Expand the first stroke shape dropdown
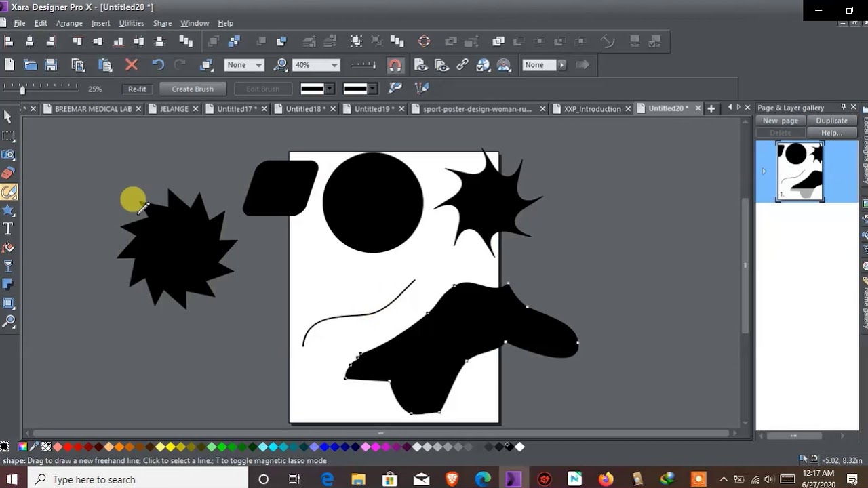This screenshot has height=488, width=868. coord(330,89)
